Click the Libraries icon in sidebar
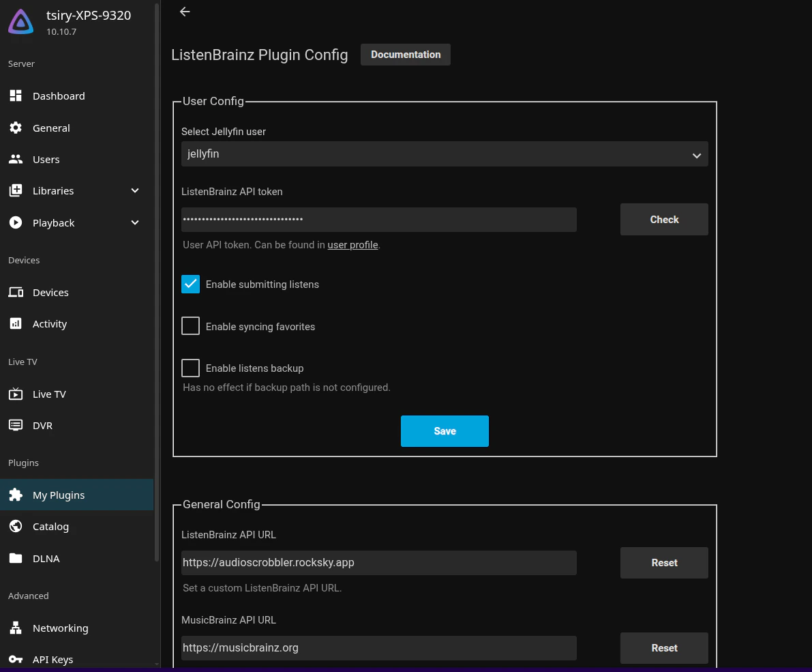 pos(16,190)
